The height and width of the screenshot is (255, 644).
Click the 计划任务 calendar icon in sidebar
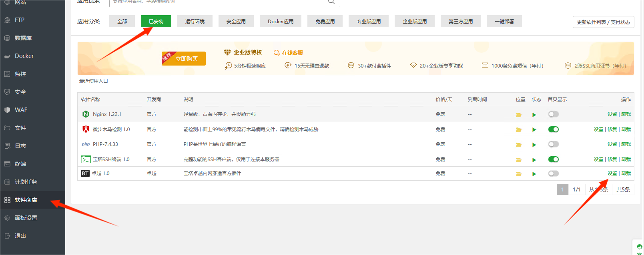[7, 182]
